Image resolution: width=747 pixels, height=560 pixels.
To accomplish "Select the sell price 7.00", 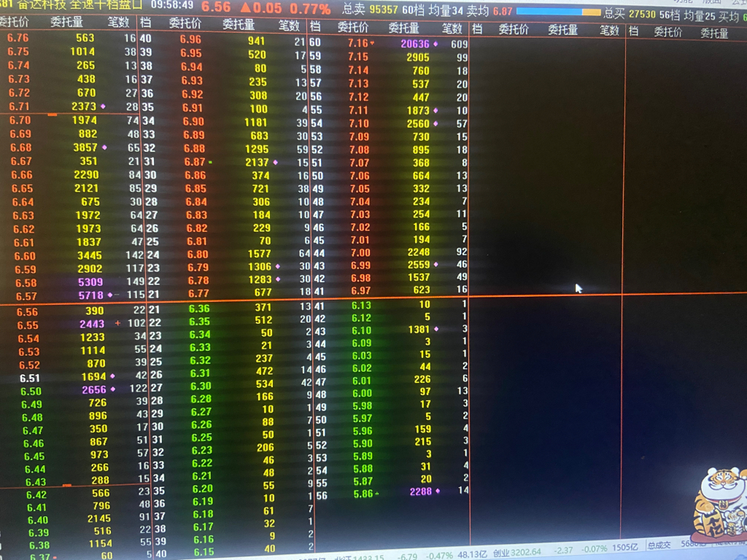I will (x=360, y=252).
